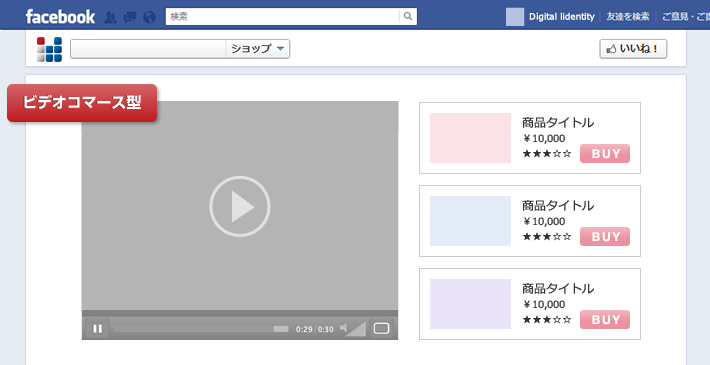Open notifications globe icon
This screenshot has height=365, width=710.
pos(149,17)
